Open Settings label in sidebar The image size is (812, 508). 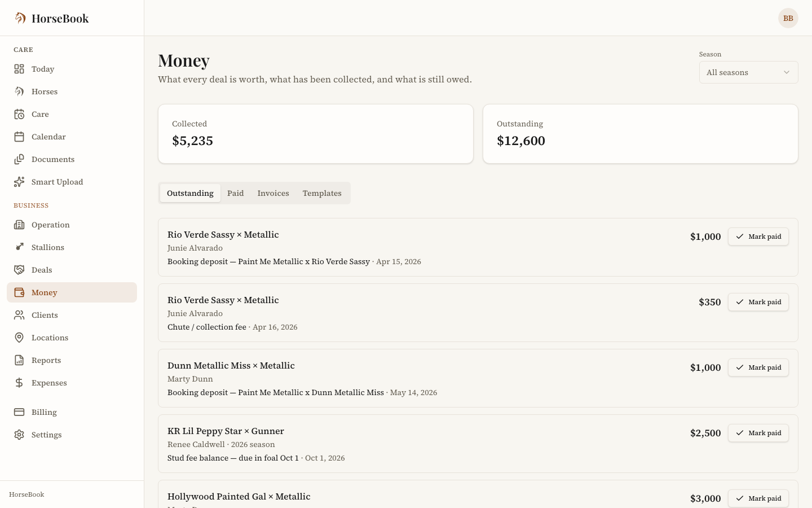tap(46, 435)
